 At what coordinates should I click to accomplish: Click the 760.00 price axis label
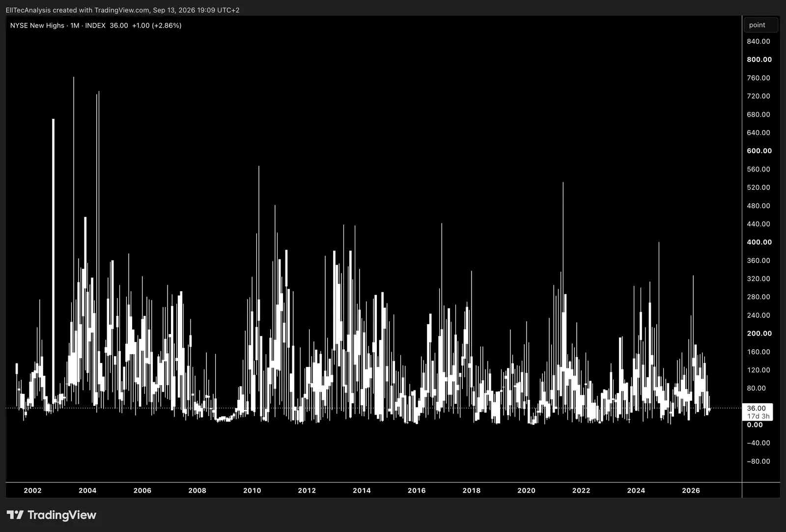pos(758,78)
